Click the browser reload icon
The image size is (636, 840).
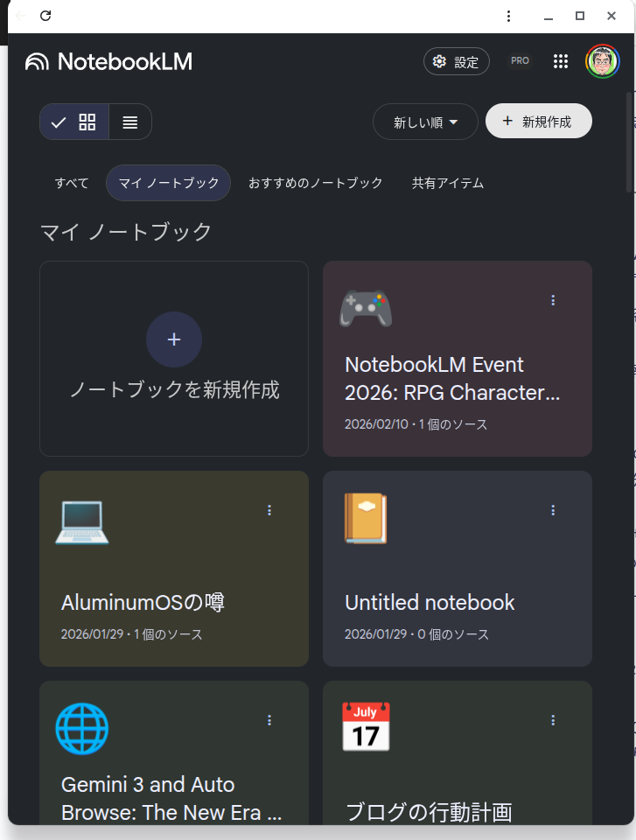pyautogui.click(x=45, y=16)
